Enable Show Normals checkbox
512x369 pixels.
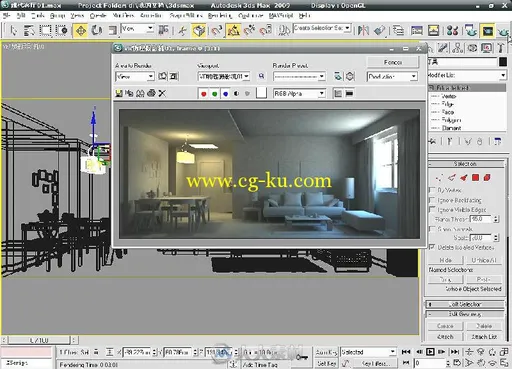(433, 229)
